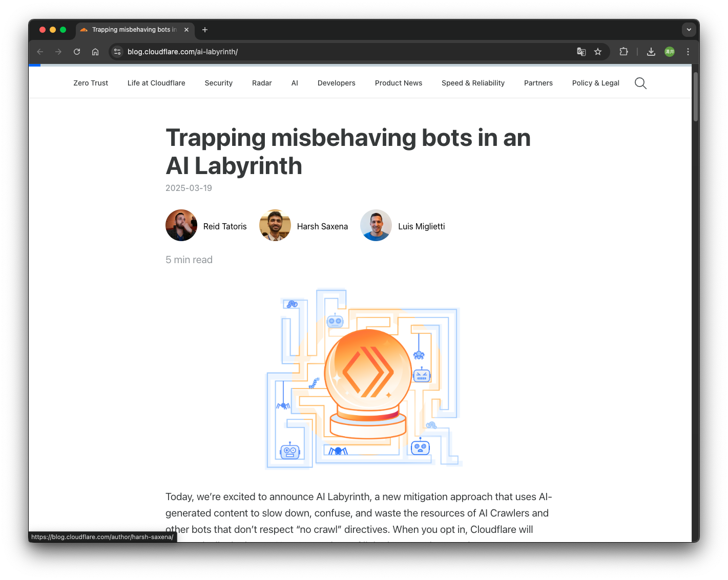The width and height of the screenshot is (728, 580).
Task: Open the Life at Cloudflare category
Action: [x=156, y=83]
